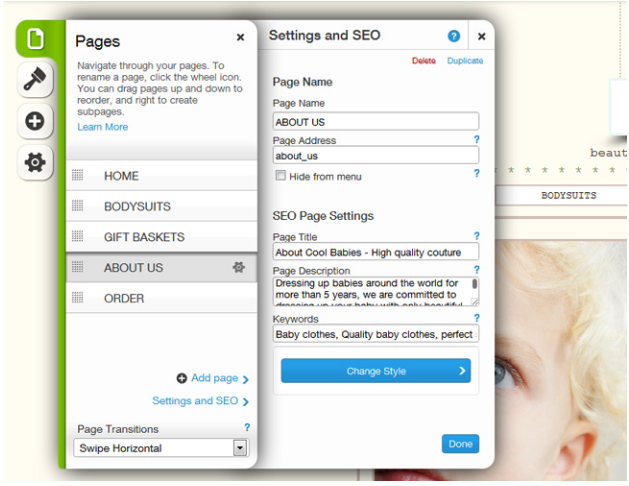Screen dimensions: 629x486
Task: Select the HOME page
Action: [161, 176]
